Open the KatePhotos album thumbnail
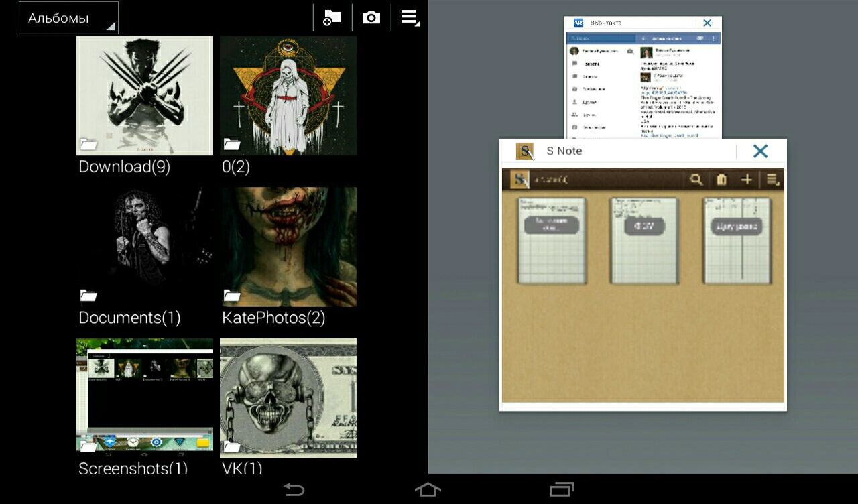This screenshot has height=504, width=858. point(288,247)
